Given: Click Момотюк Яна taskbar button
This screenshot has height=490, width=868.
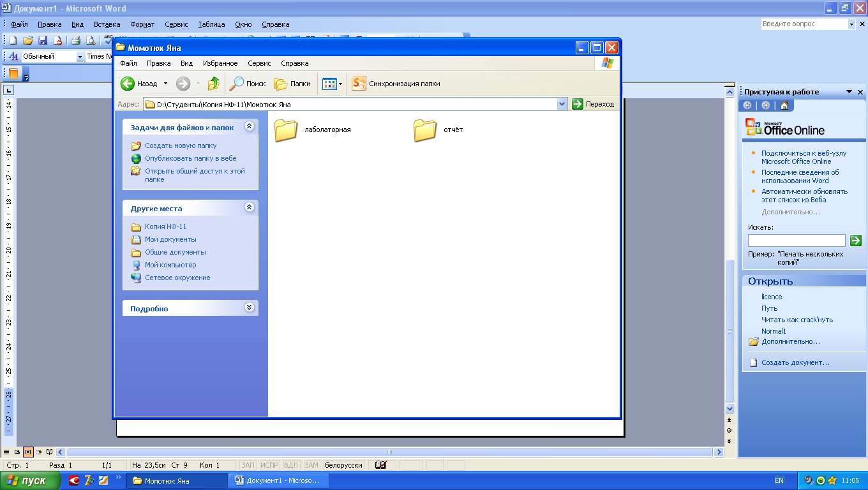Looking at the screenshot, I should pyautogui.click(x=177, y=481).
